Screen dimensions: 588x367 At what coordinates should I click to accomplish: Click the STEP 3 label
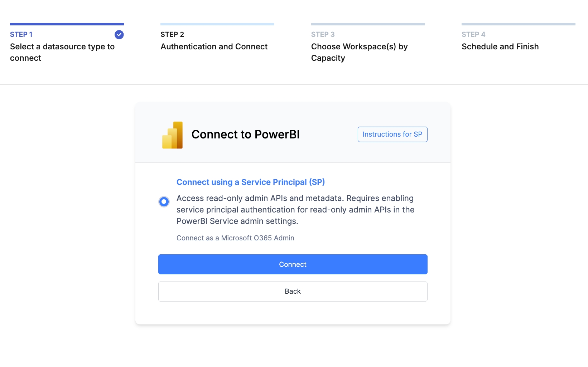click(x=323, y=35)
